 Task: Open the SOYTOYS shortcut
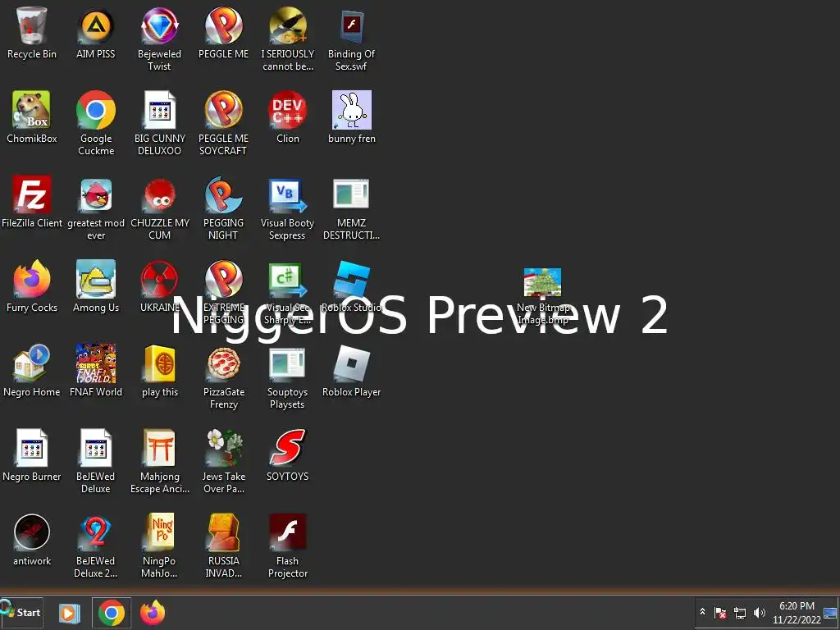(x=288, y=455)
